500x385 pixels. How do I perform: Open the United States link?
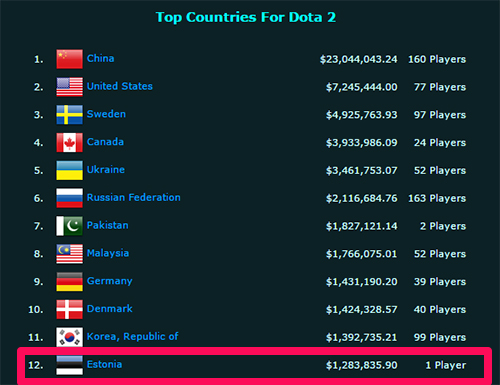[x=120, y=86]
